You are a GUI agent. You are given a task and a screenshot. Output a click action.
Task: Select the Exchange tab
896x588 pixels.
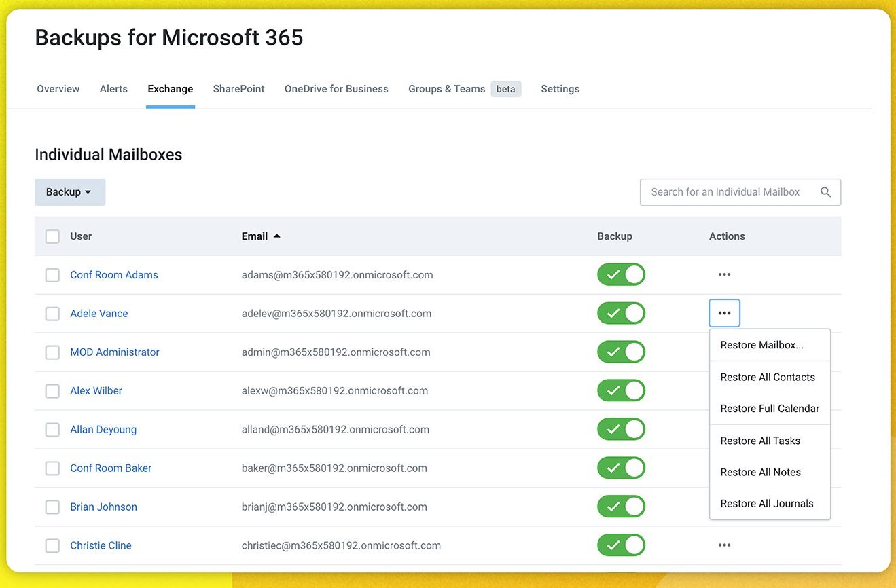[171, 89]
